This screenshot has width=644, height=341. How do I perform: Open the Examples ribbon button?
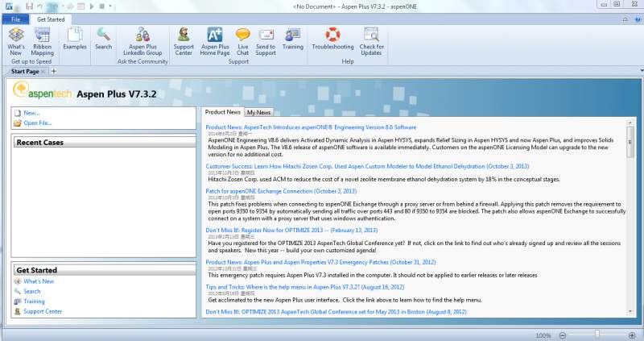coord(75,39)
